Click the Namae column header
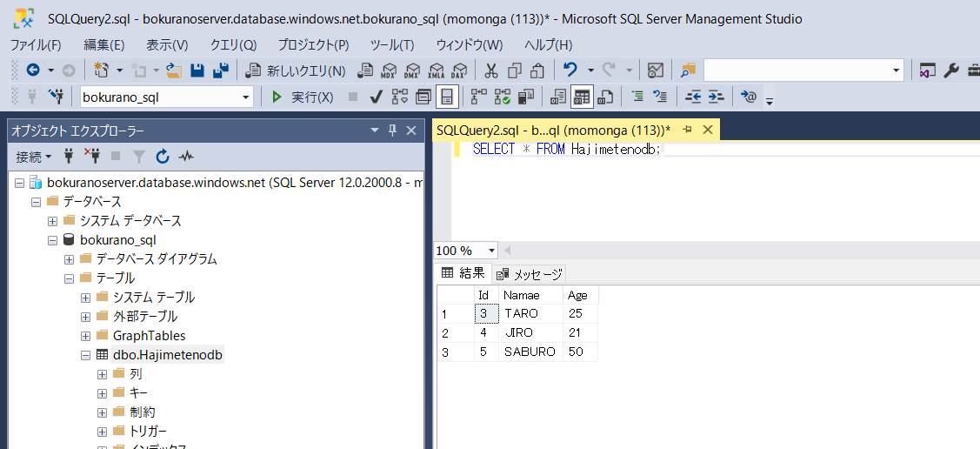The width and height of the screenshot is (980, 449). tap(530, 295)
